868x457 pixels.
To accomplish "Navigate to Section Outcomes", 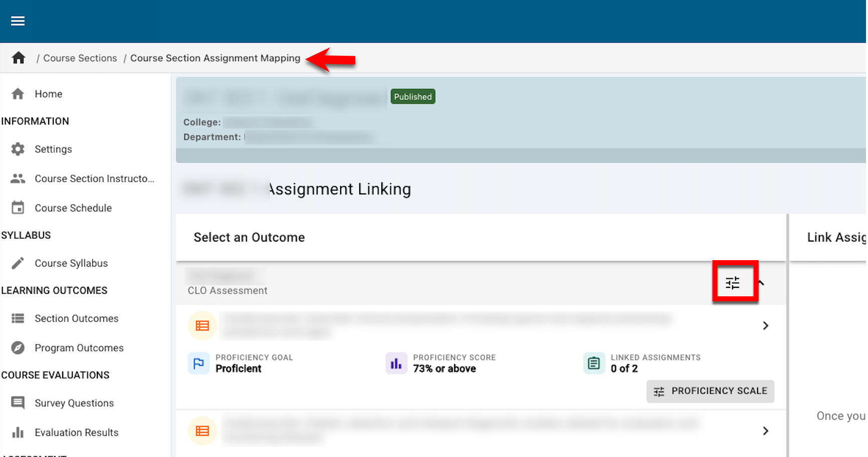I will 76,318.
